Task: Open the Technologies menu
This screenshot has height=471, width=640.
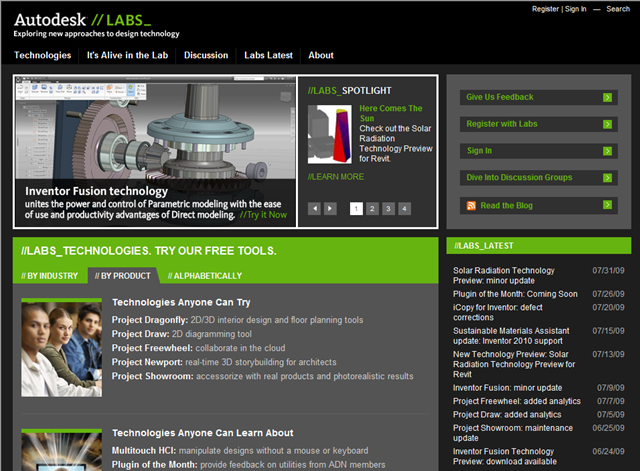Action: tap(43, 55)
